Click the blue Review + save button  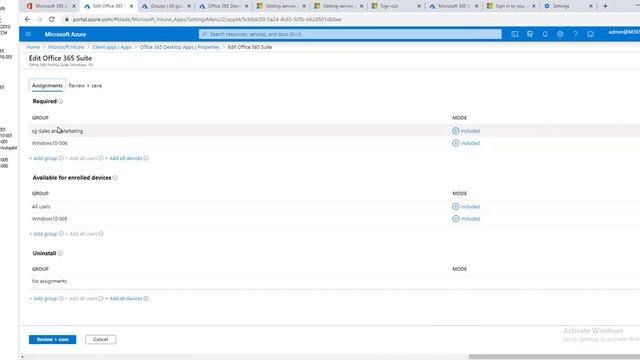[x=52, y=340]
